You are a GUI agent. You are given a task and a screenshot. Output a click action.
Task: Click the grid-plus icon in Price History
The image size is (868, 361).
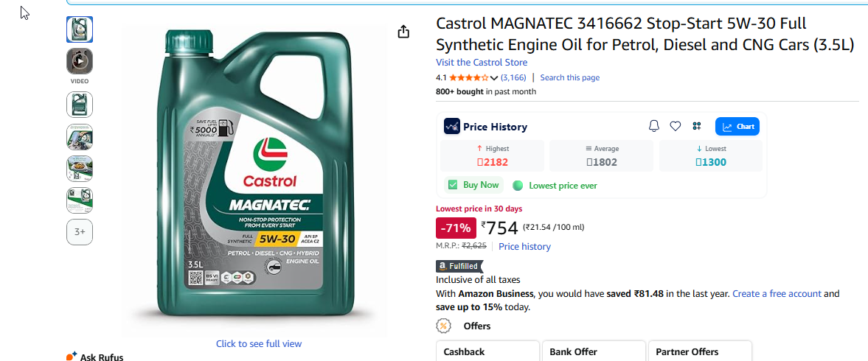coord(696,126)
